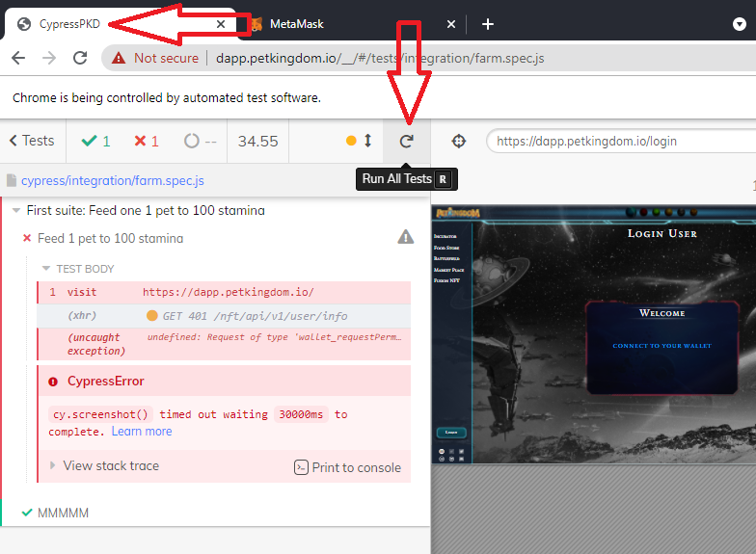Screen dimensions: 756x554
Task: Open Fusion NFT in the app sidebar
Action: [446, 280]
